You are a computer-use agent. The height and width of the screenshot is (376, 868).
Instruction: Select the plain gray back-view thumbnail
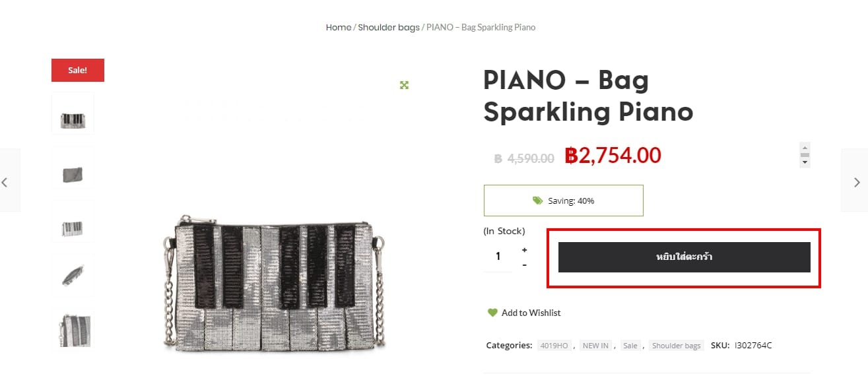point(73,168)
